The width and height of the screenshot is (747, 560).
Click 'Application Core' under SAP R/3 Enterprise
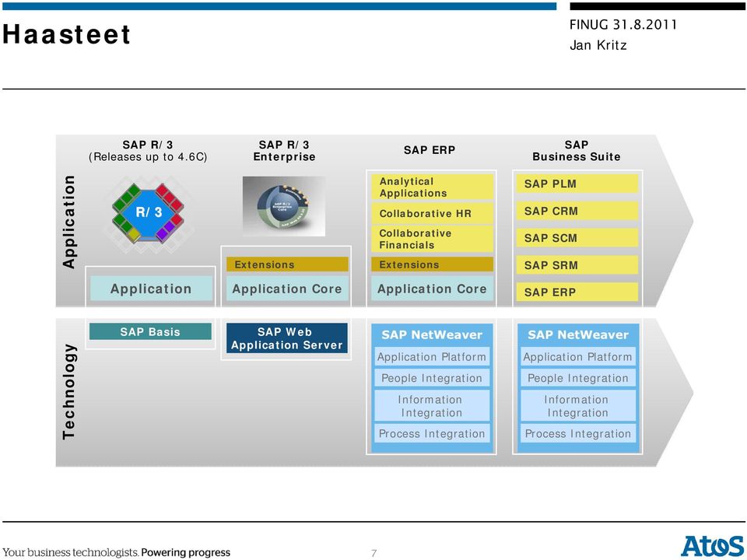(x=287, y=289)
